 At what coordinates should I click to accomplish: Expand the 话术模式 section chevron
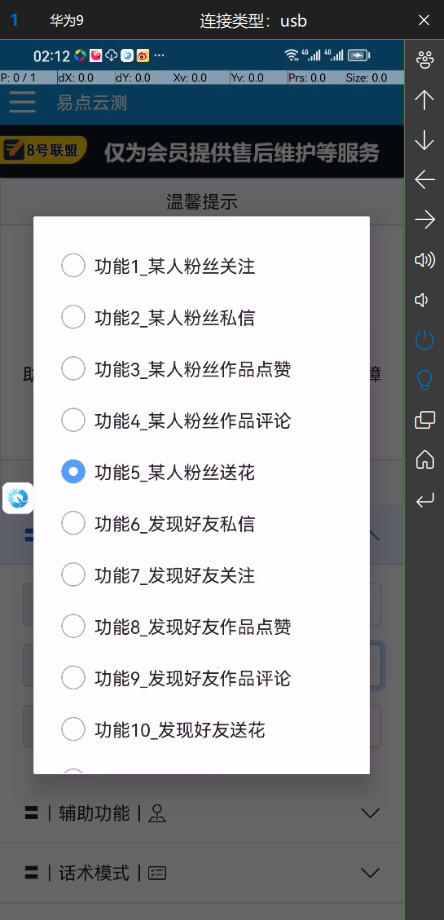coord(370,873)
